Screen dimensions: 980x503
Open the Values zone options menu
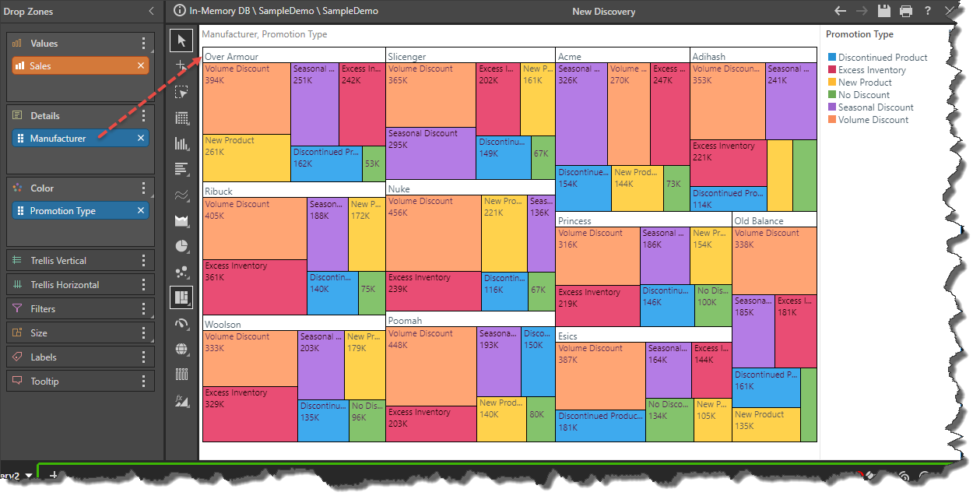[x=143, y=44]
